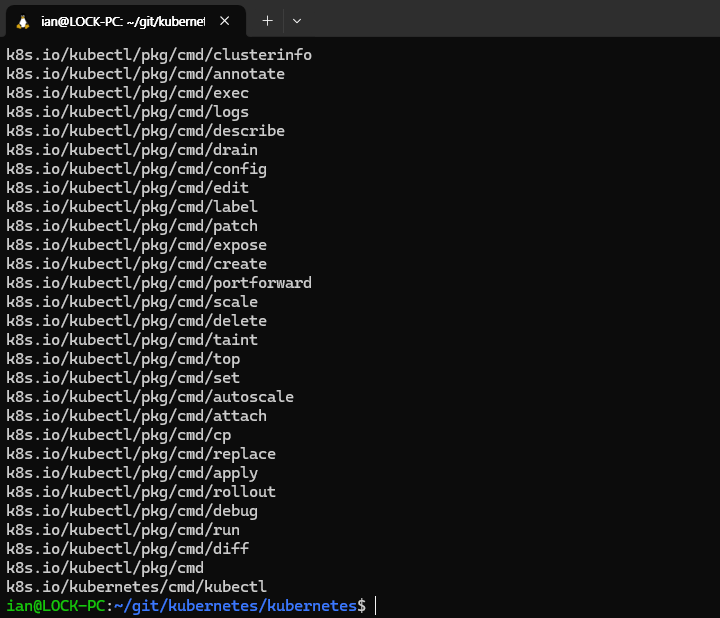This screenshot has height=618, width=720.
Task: Click the line ending in cmd/top
Action: tap(123, 359)
